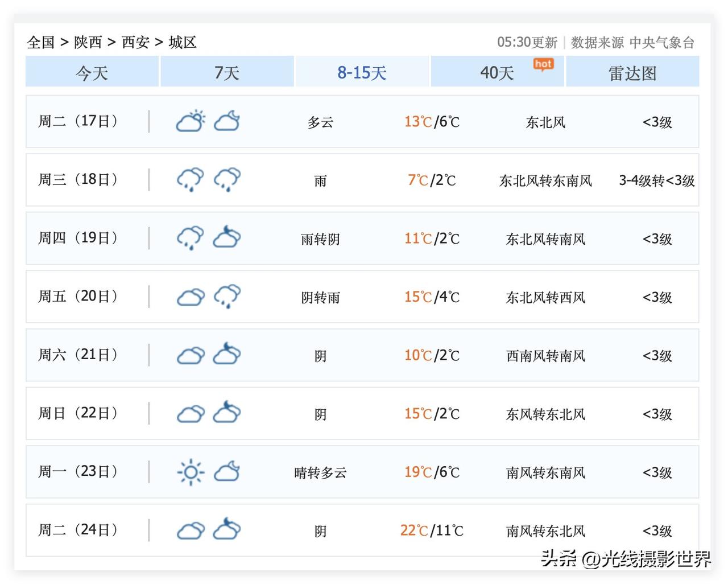This screenshot has width=728, height=584.
Task: Click the night rain icon for 周五（20日）
Action: [x=227, y=297]
